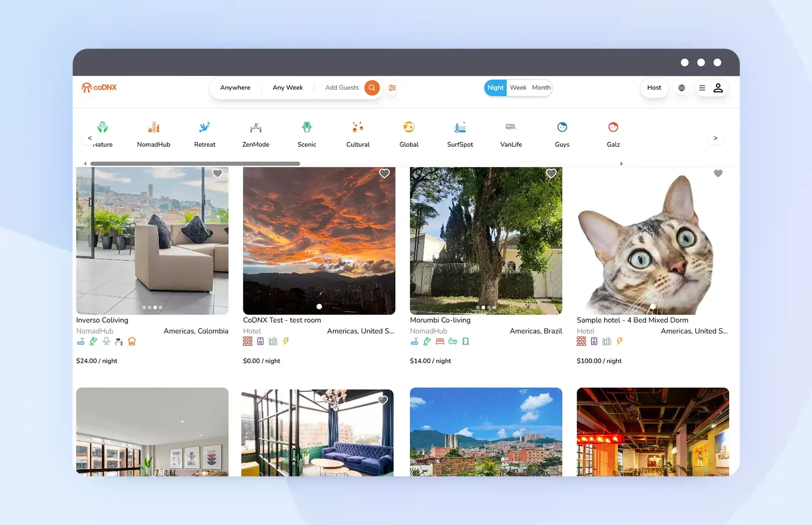Show next categories with right arrow
Image resolution: width=812 pixels, height=525 pixels.
coord(716,138)
